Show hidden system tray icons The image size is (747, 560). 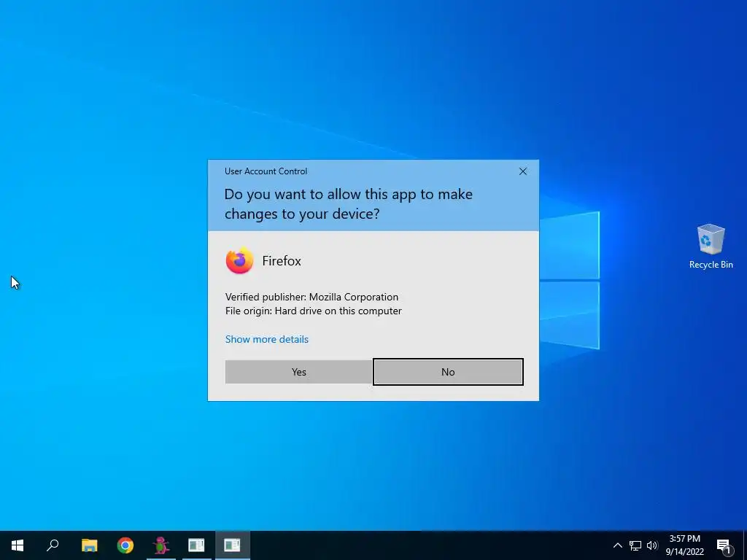617,545
